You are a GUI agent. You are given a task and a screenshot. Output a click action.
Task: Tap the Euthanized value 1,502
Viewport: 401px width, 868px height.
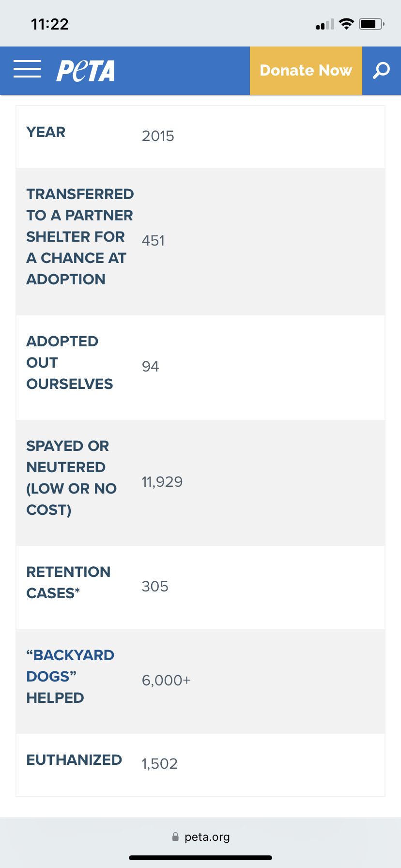[x=159, y=764]
